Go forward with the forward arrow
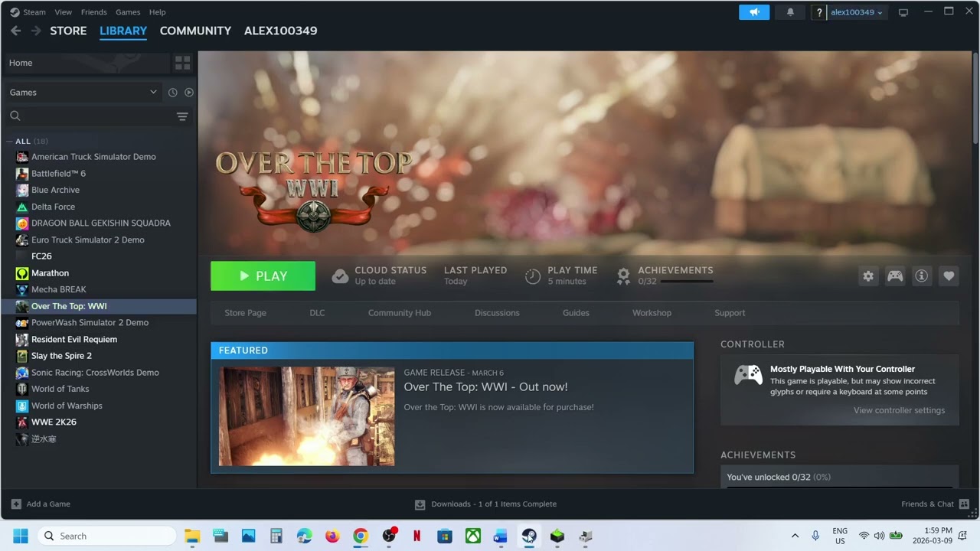 coord(36,31)
